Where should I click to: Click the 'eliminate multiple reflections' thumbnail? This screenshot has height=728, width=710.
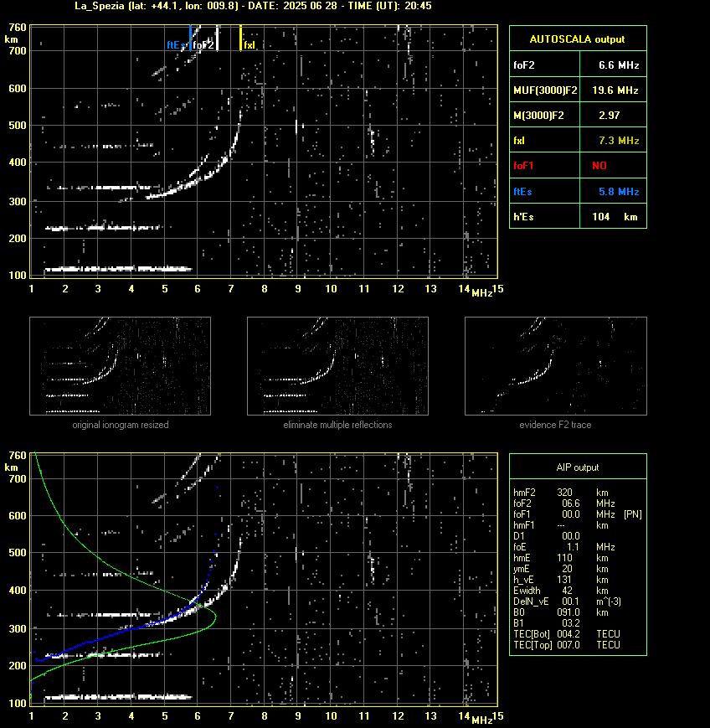[x=337, y=366]
